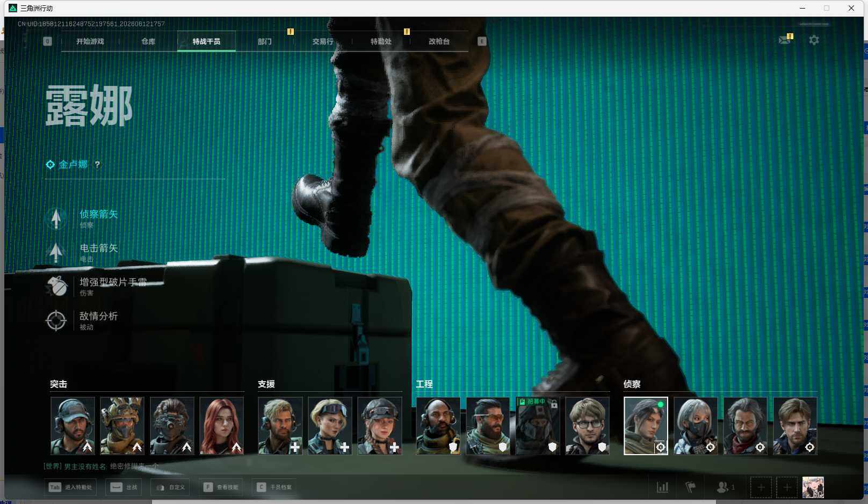Screen dimensions: 868x504
Task: Click the flag icon in bottom bar
Action: [691, 487]
